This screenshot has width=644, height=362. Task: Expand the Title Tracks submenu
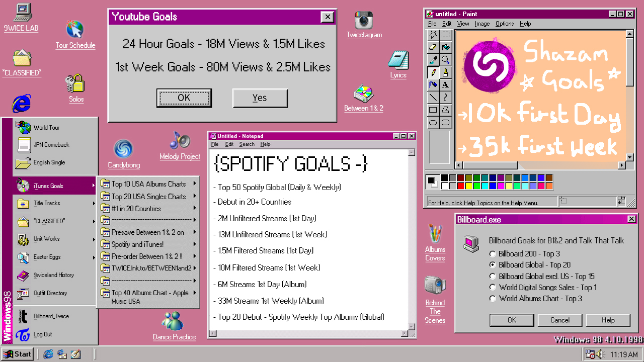click(55, 203)
